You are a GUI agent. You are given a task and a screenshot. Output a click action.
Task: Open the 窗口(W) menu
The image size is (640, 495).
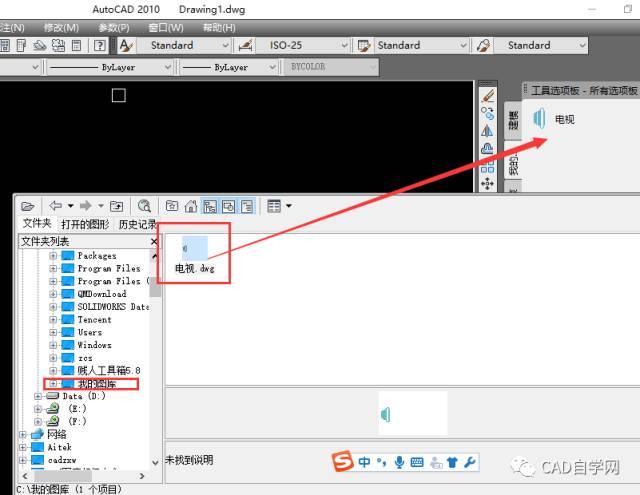coord(166,28)
